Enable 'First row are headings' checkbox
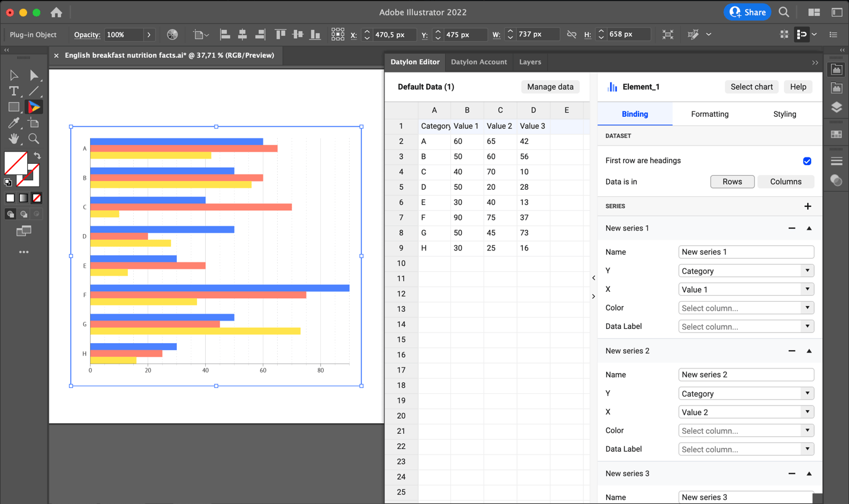This screenshot has width=849, height=504. pos(807,160)
